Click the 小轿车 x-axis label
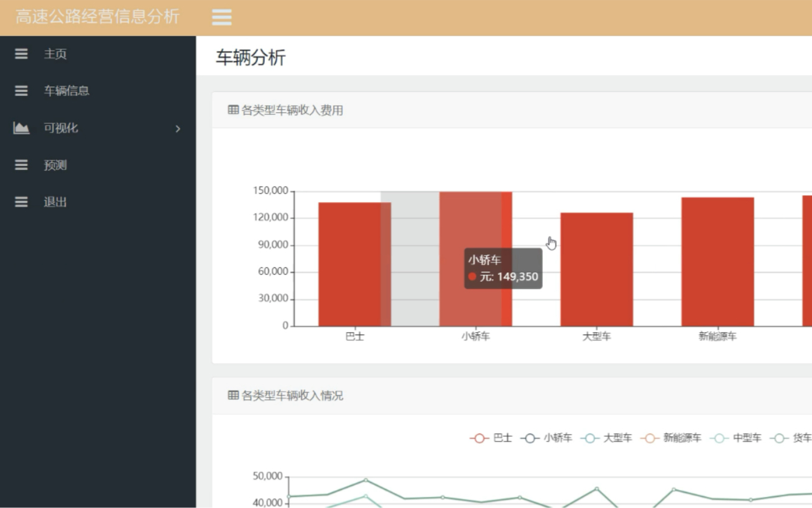 (476, 336)
